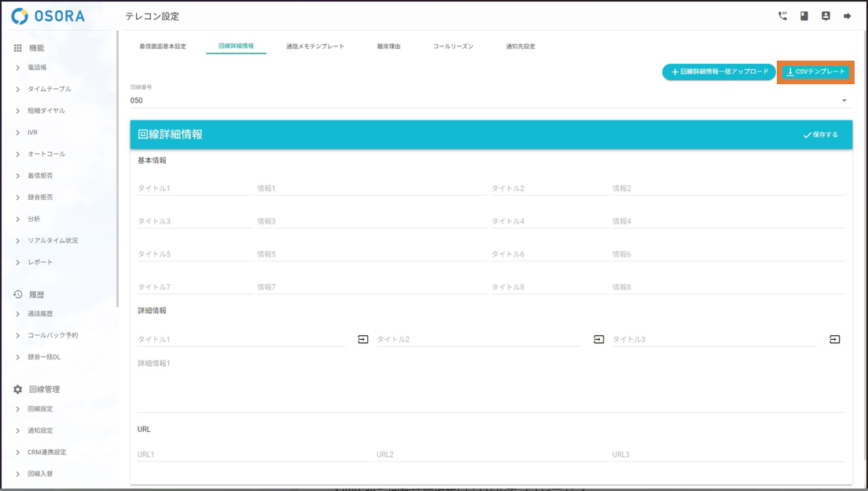Open the 回線番号 dropdown arrow
Viewport: 868px width, 491px height.
click(x=844, y=101)
